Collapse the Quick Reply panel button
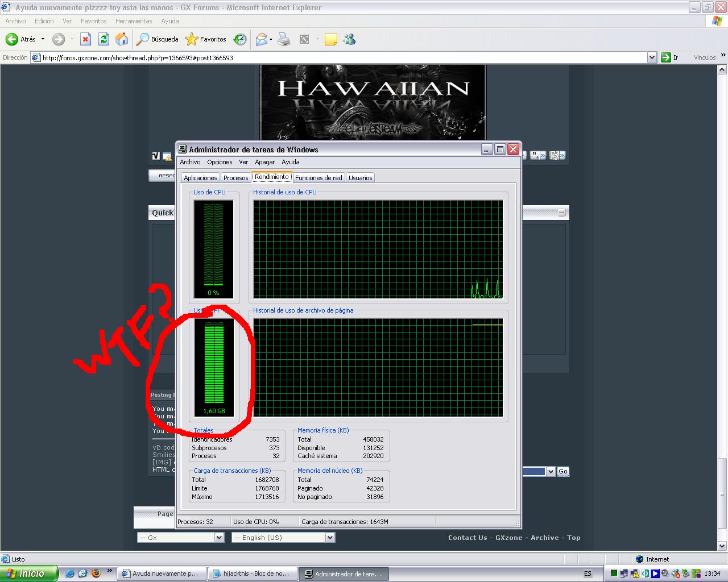 click(x=562, y=213)
